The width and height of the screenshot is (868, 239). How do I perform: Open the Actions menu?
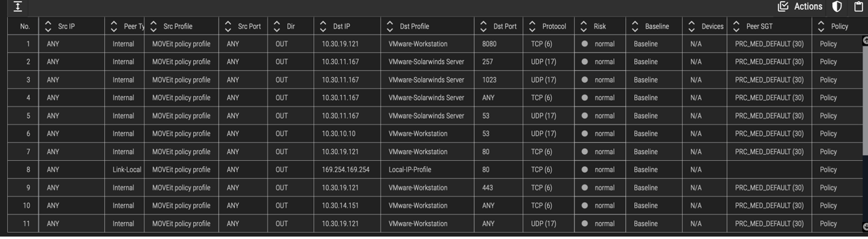(800, 7)
